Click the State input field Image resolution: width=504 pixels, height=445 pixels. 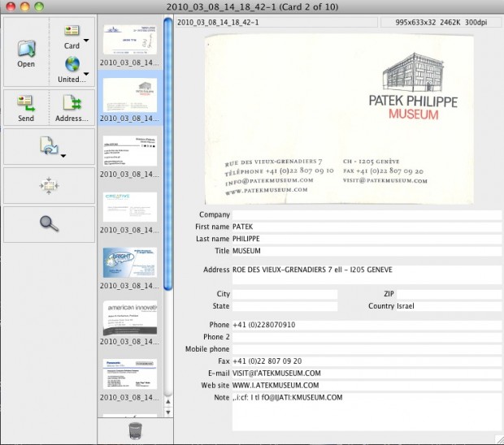[285, 306]
